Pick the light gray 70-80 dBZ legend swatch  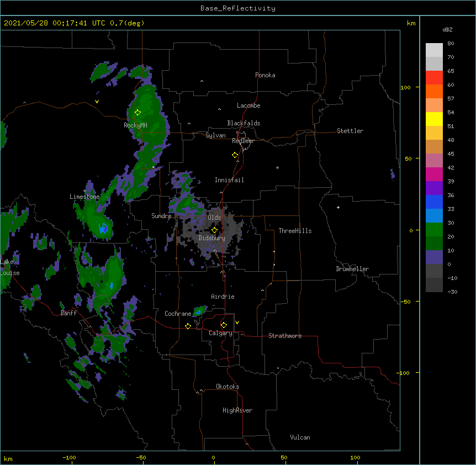coord(434,50)
